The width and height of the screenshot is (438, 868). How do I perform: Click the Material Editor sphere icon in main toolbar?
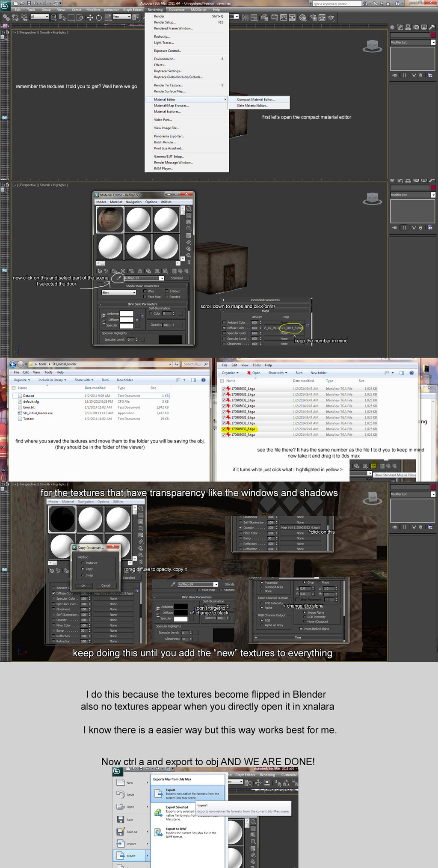303,18
